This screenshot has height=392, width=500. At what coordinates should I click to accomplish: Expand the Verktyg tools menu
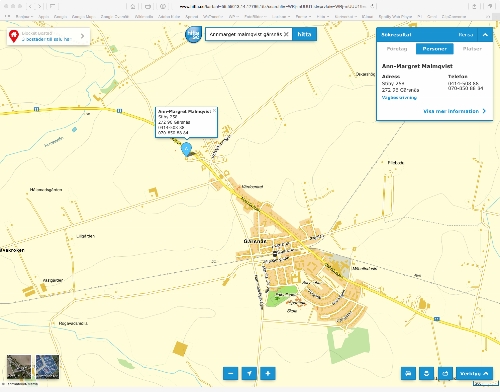click(474, 373)
